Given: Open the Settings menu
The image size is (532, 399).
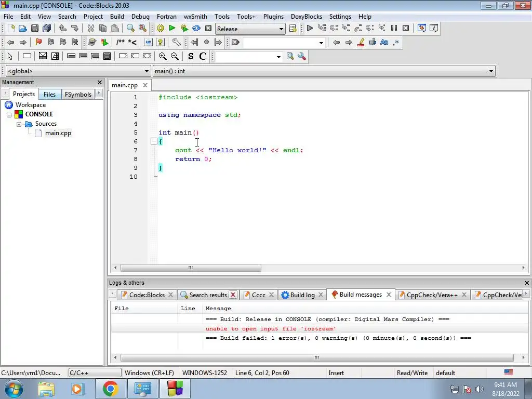Looking at the screenshot, I should click(340, 17).
